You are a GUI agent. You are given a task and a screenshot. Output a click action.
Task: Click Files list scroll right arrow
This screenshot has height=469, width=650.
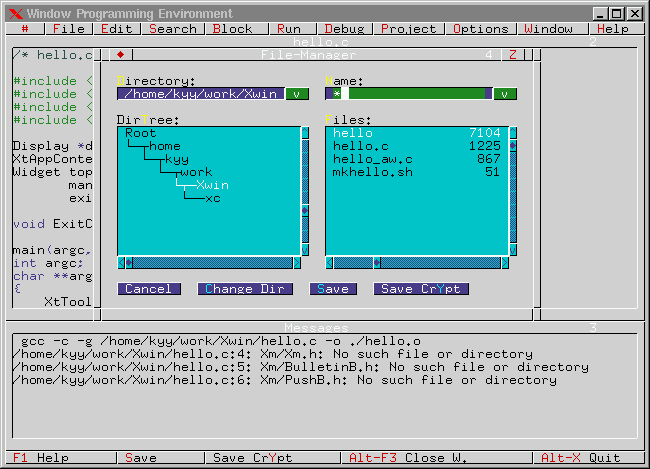tap(503, 263)
